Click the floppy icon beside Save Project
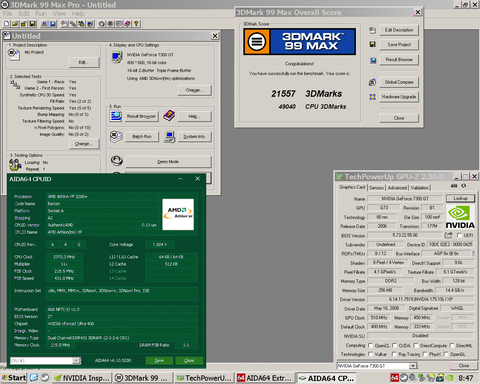This screenshot has width=480, height=384. (x=372, y=44)
